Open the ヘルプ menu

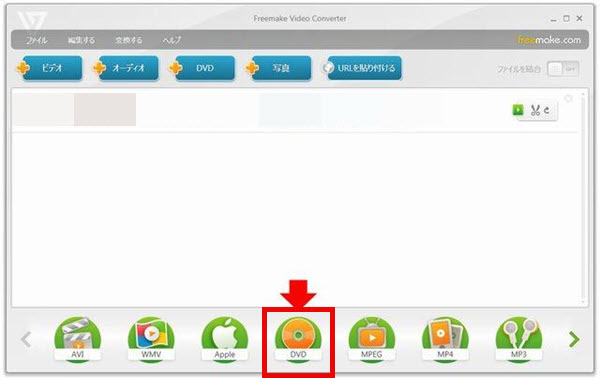(171, 40)
